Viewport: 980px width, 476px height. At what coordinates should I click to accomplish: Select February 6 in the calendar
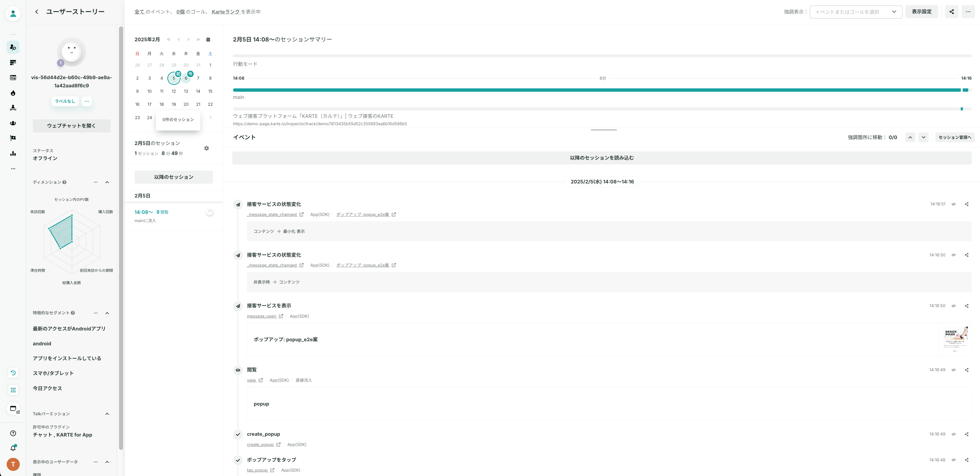(186, 78)
